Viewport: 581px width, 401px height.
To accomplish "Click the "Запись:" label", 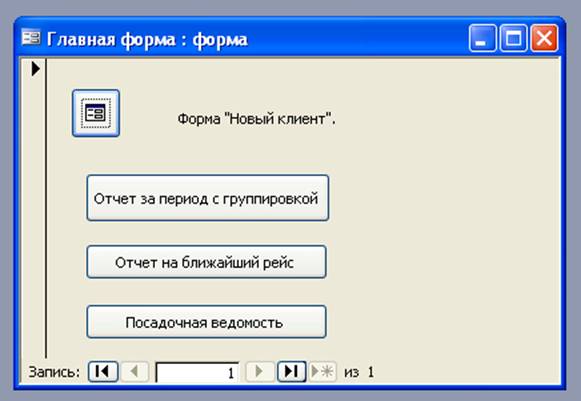I will [54, 371].
